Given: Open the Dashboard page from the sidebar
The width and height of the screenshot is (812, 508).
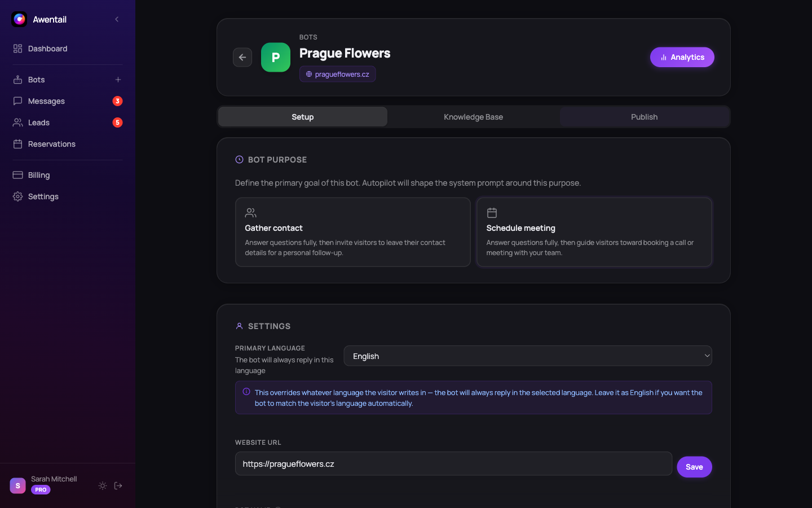Looking at the screenshot, I should 48,49.
